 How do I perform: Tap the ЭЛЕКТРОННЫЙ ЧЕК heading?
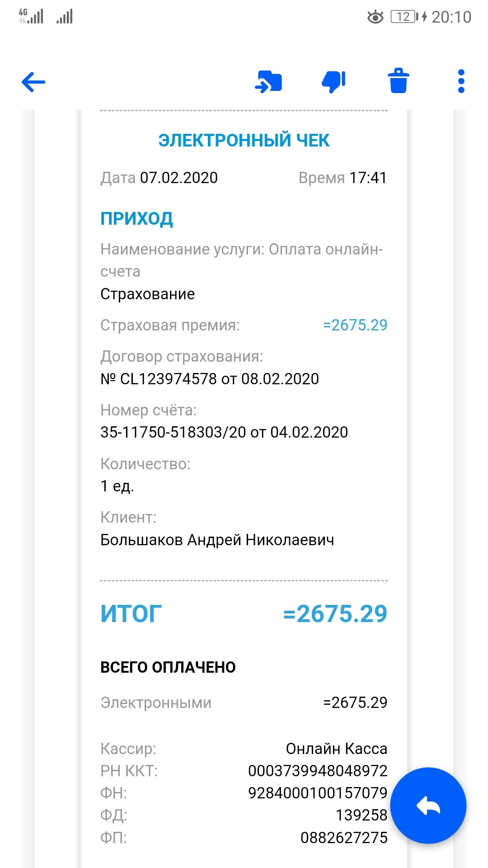pyautogui.click(x=244, y=140)
